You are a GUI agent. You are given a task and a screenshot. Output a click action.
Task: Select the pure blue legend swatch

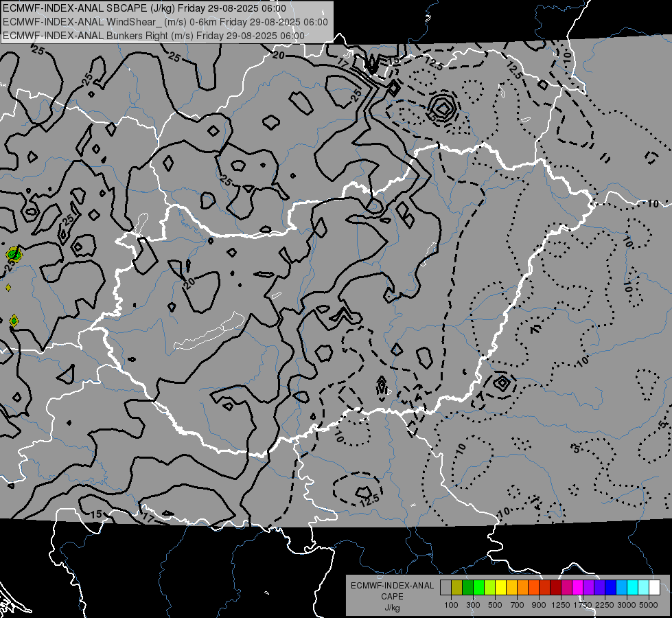pyautogui.click(x=611, y=588)
